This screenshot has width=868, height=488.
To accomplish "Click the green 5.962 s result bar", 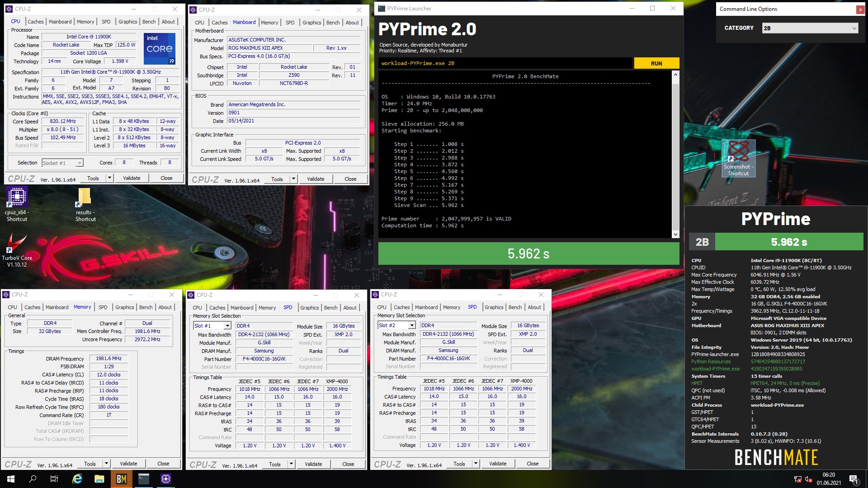I will pos(528,253).
